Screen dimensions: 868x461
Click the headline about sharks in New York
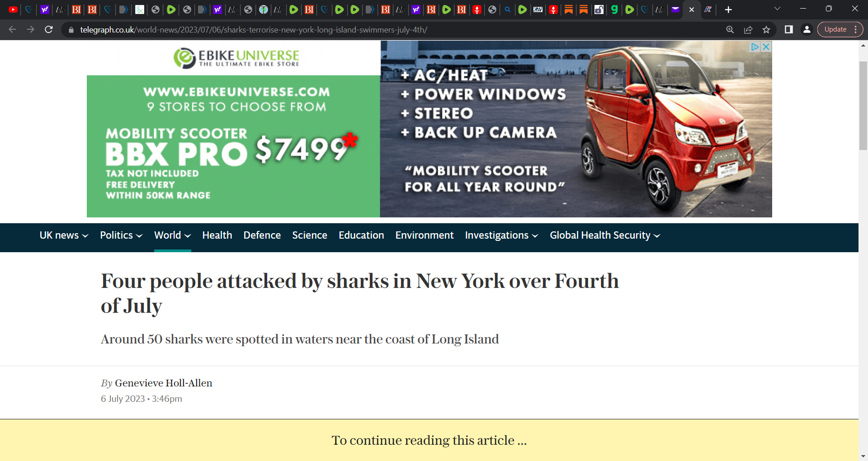pos(360,293)
